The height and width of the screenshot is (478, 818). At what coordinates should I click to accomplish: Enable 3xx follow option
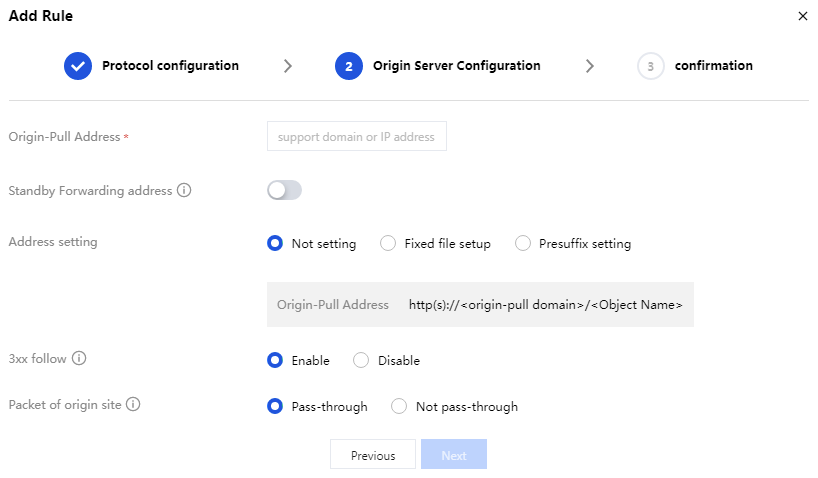pyautogui.click(x=275, y=360)
